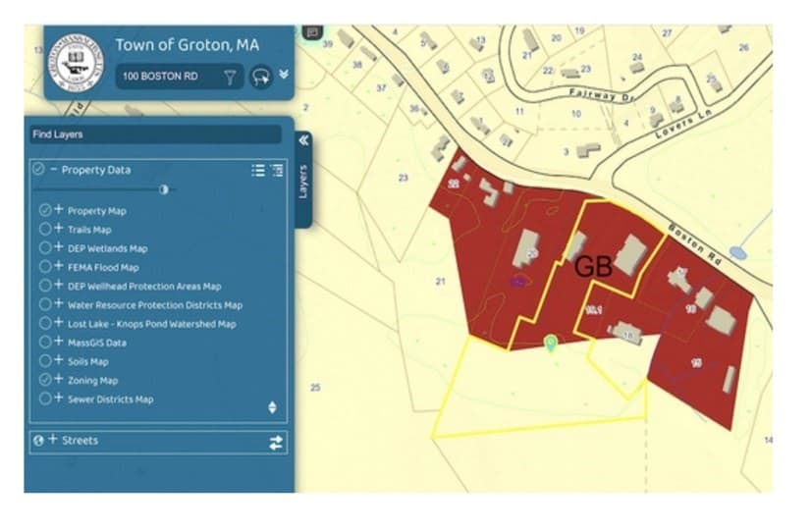
Task: Enable the Trails Map layer
Action: click(45, 229)
